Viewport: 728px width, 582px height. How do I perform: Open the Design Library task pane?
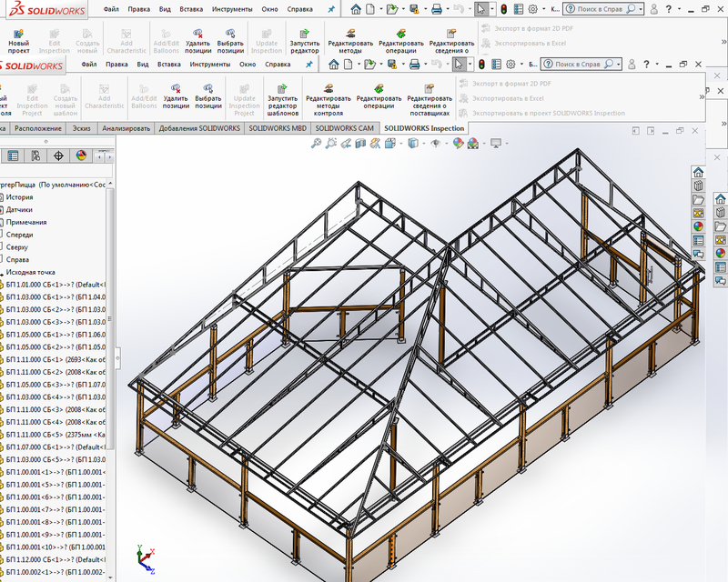coord(697,186)
